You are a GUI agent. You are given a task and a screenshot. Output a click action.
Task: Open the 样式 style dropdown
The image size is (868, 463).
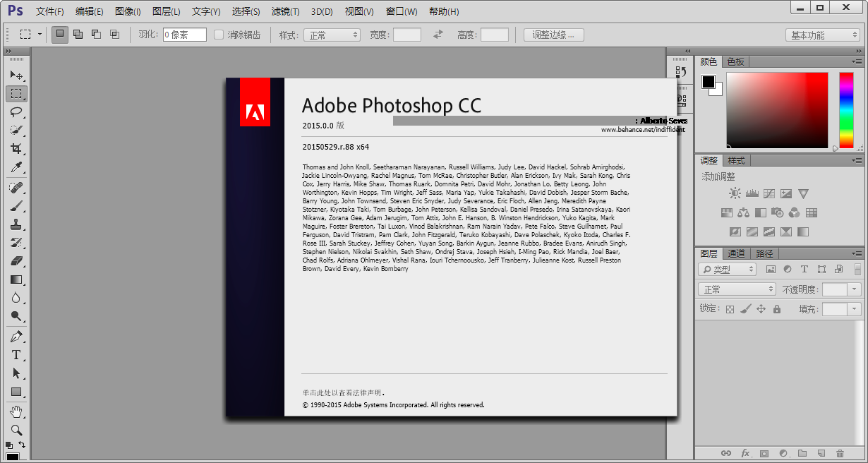point(332,35)
